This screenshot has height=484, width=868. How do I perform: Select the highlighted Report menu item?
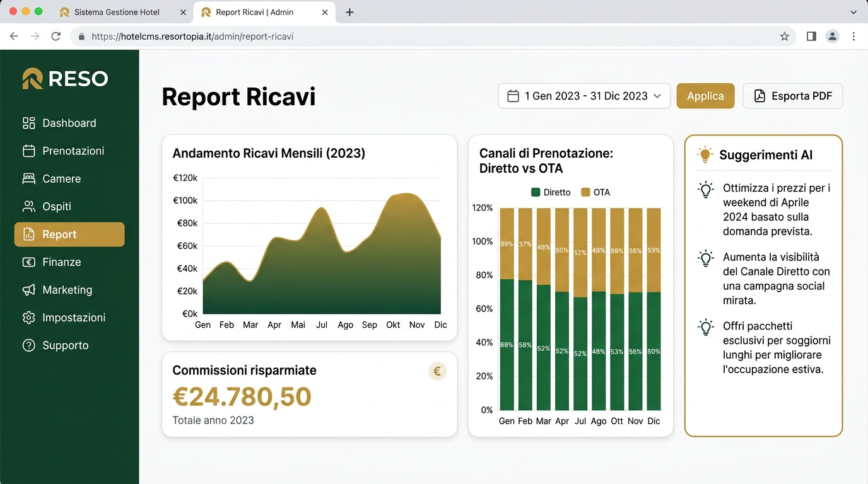tap(69, 234)
